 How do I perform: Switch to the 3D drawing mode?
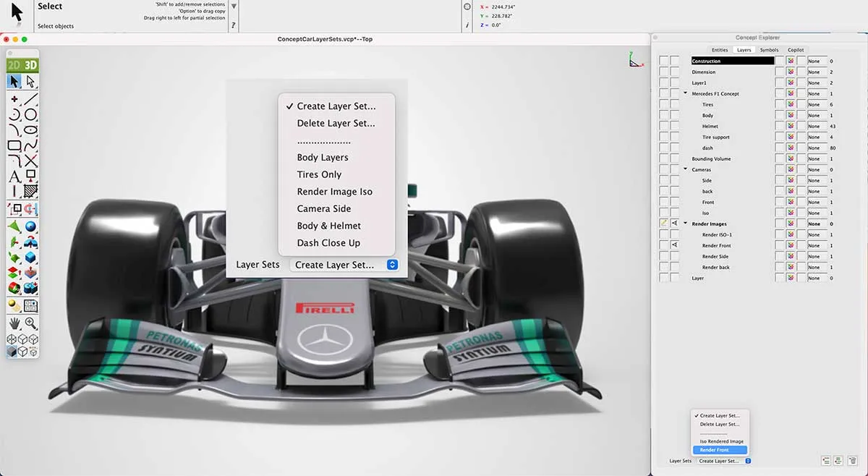[30, 64]
